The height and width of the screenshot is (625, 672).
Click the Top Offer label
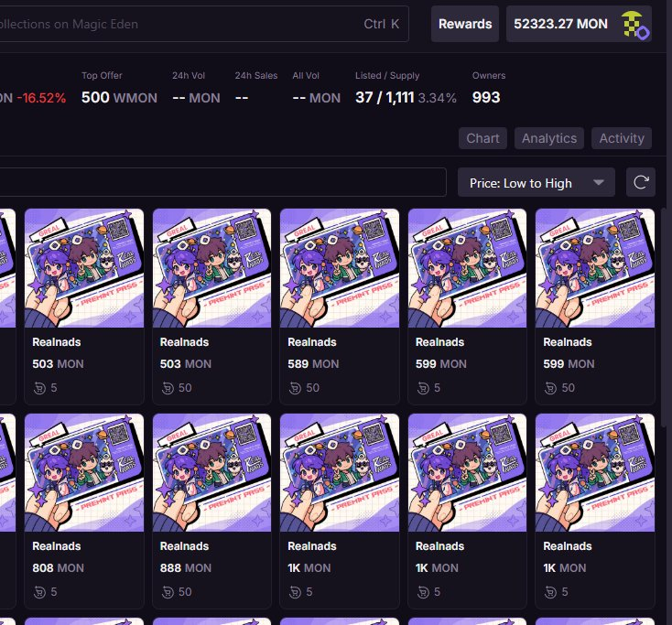click(102, 76)
